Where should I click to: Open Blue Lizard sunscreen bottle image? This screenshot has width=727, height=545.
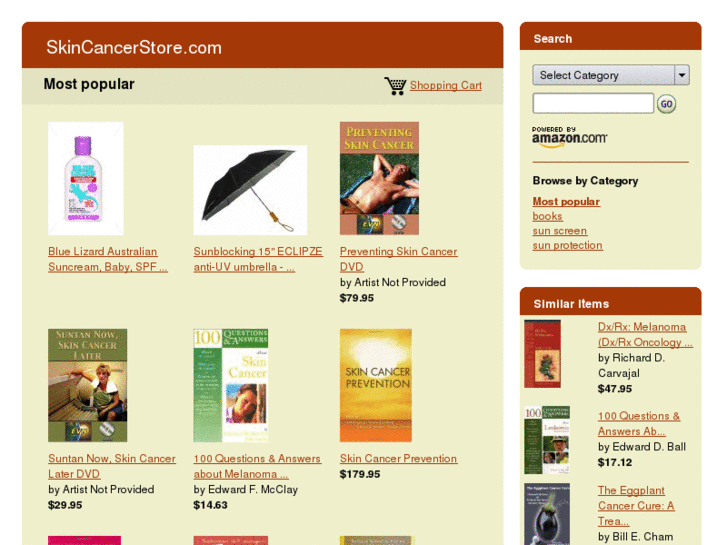pyautogui.click(x=86, y=179)
